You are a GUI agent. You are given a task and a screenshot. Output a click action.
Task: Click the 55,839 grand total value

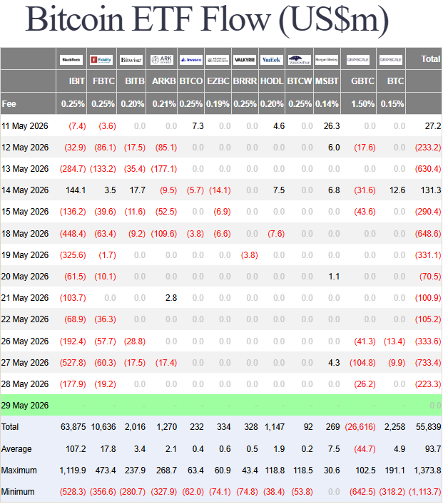click(429, 427)
